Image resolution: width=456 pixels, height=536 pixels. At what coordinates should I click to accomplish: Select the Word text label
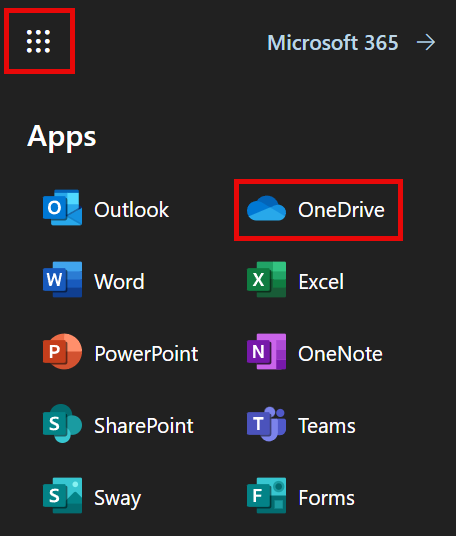coord(119,282)
